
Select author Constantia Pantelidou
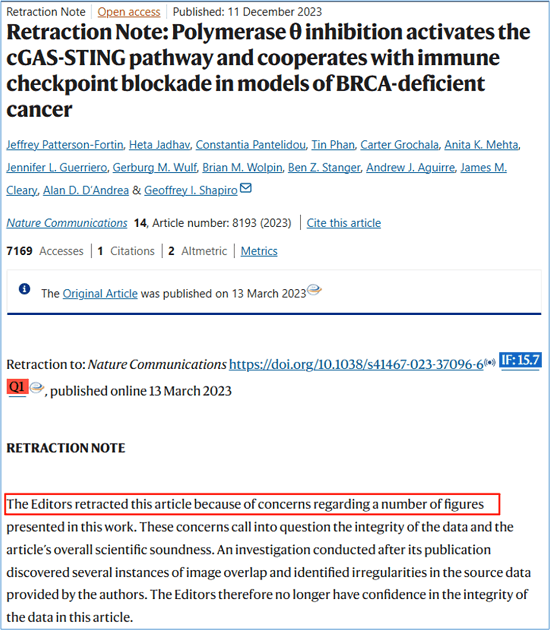(x=251, y=145)
